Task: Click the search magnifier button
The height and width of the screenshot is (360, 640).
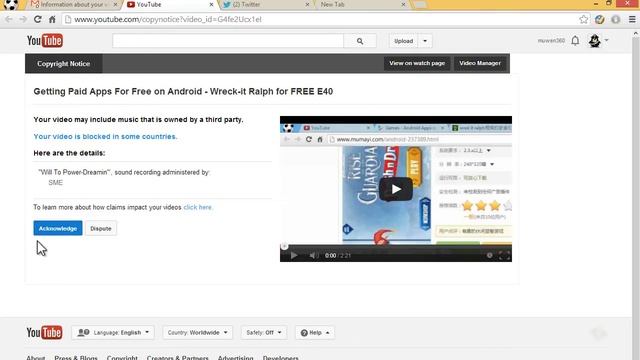Action: [x=360, y=41]
